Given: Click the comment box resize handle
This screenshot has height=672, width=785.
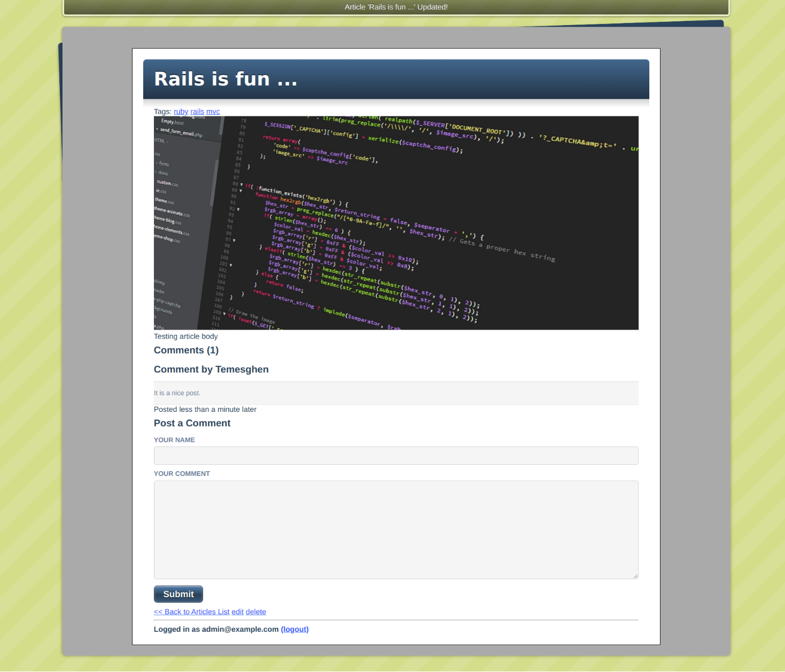Looking at the screenshot, I should [635, 576].
